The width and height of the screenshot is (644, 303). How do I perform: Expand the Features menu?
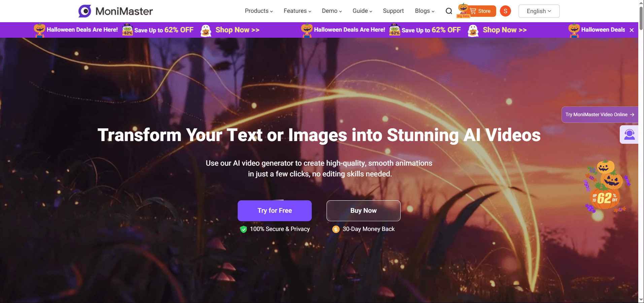click(297, 11)
